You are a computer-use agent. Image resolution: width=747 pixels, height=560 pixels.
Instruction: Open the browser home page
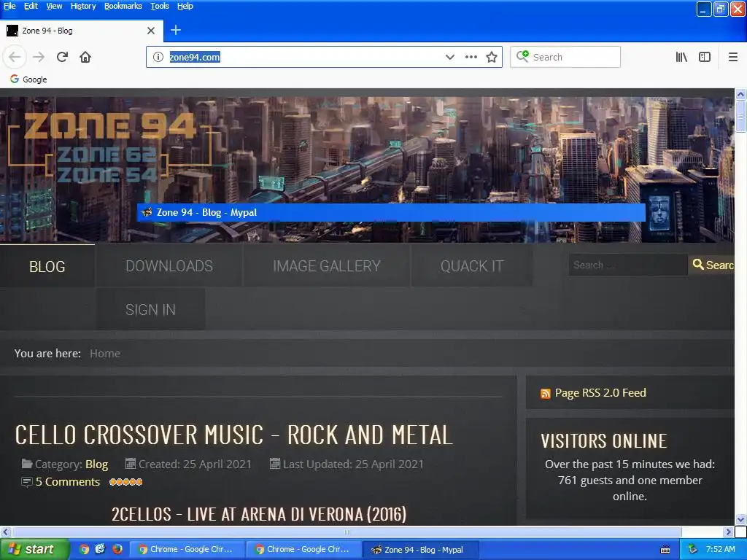(x=85, y=57)
